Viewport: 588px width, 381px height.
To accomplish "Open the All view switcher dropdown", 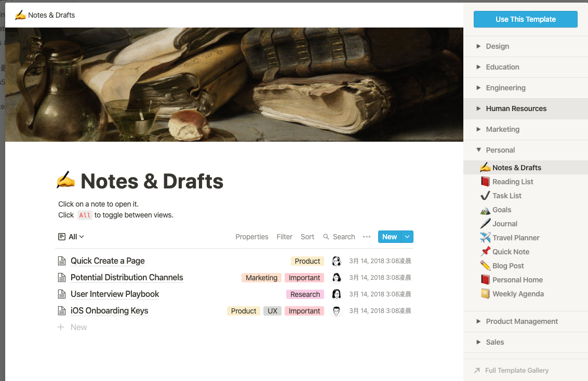I will (71, 237).
